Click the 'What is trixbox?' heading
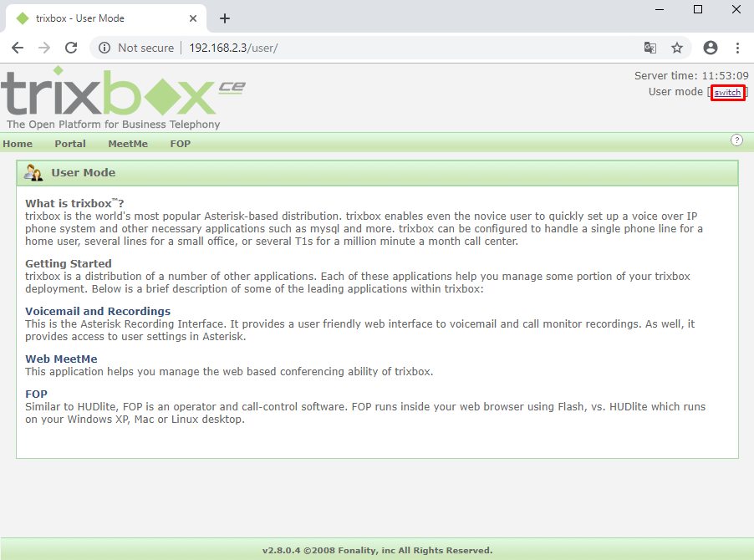 pos(74,203)
